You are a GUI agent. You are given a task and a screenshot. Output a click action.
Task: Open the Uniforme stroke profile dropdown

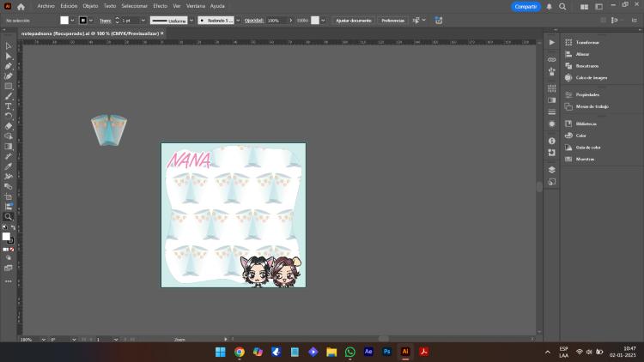[191, 21]
